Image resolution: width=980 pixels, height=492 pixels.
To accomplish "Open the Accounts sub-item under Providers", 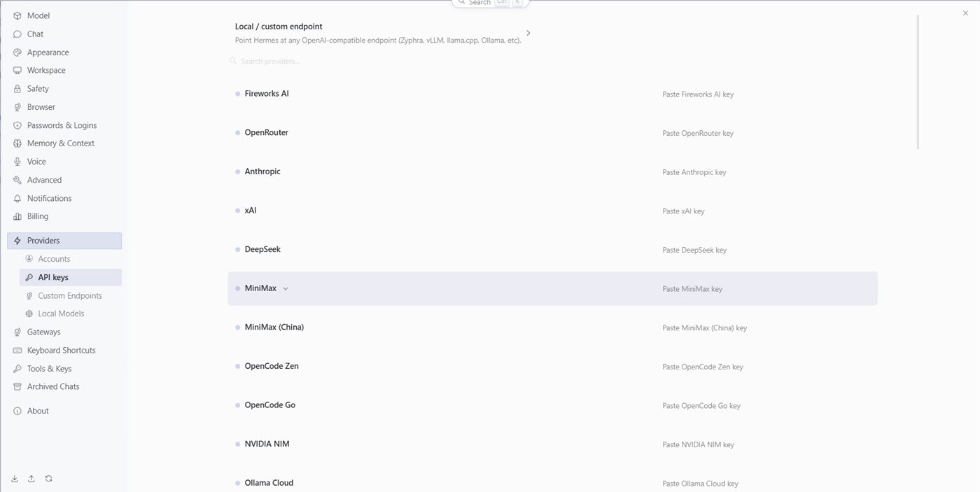I will click(x=54, y=259).
